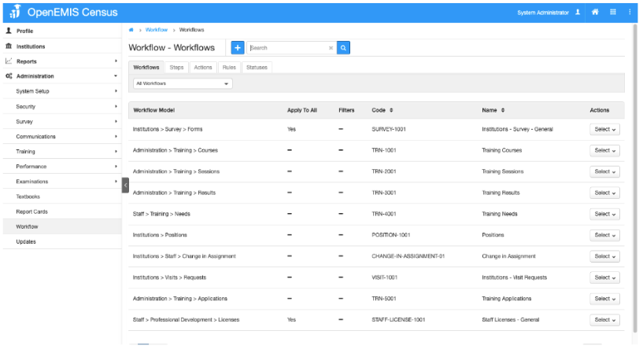The image size is (643, 364).
Task: Open Select dropdown for POSITION-1001 row
Action: (605, 235)
